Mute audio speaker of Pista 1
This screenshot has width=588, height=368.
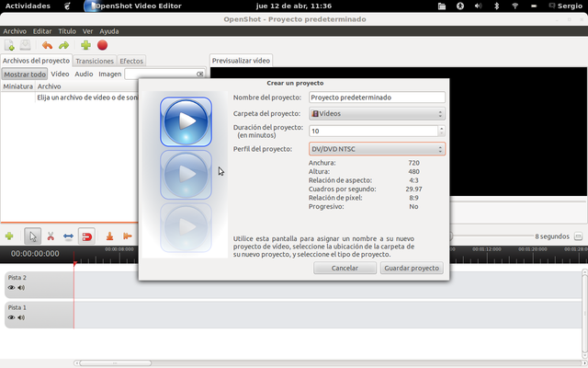[x=21, y=317]
